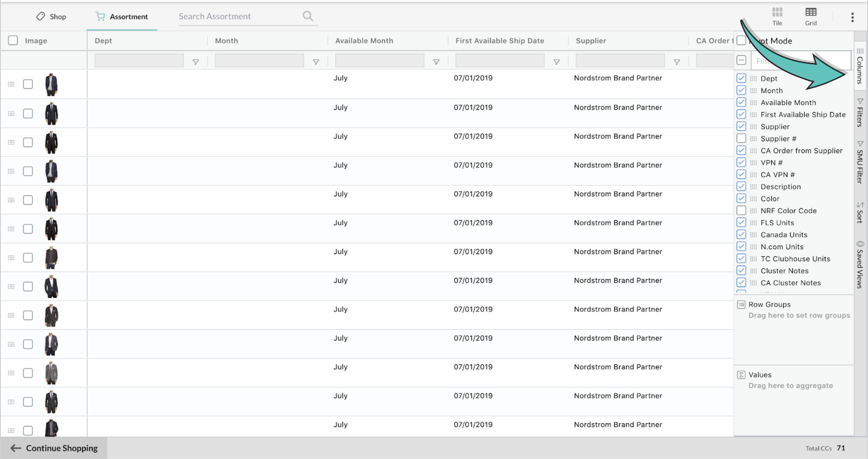Open the first blazer product thumbnail
The width and height of the screenshot is (868, 459).
pos(51,84)
